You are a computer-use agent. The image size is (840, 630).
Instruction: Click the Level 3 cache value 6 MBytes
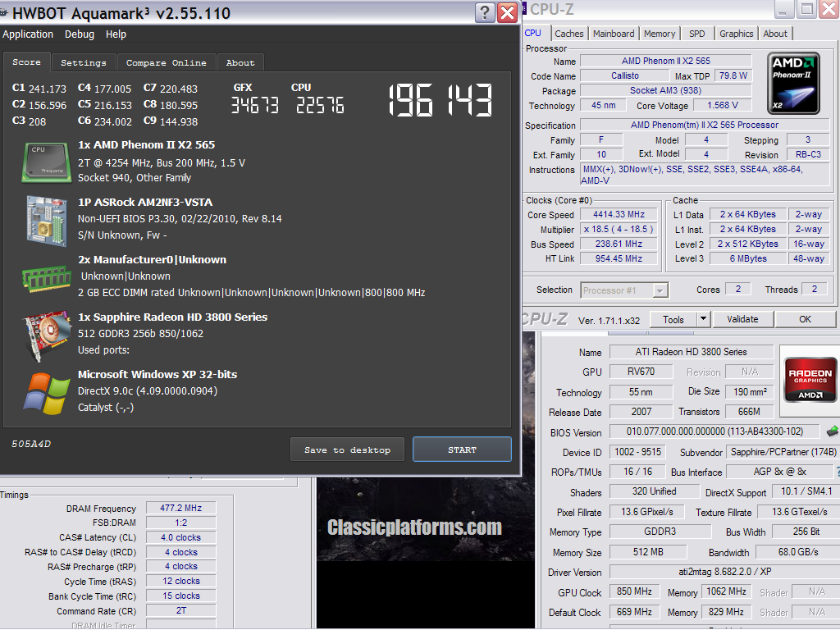point(748,258)
